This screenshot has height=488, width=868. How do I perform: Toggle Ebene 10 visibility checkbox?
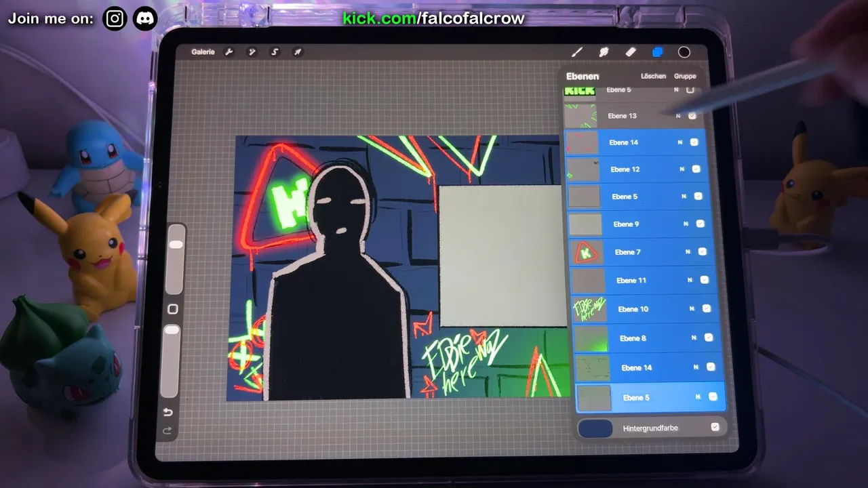click(x=706, y=308)
